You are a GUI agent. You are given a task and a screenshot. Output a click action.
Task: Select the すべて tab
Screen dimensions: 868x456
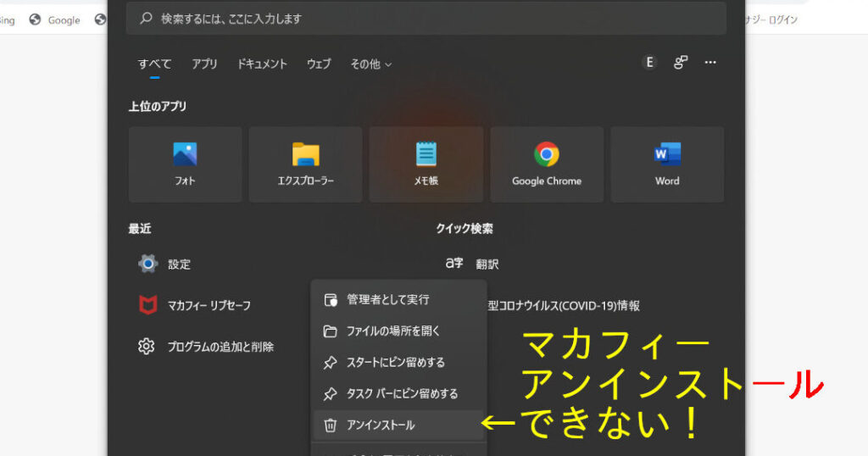click(155, 64)
